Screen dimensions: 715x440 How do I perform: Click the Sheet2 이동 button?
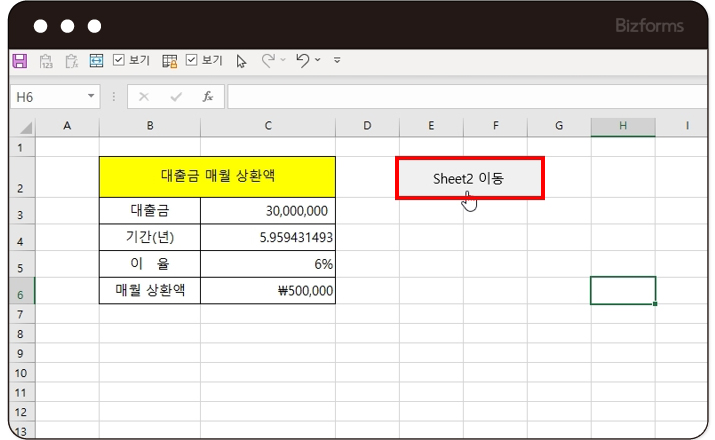click(x=470, y=178)
